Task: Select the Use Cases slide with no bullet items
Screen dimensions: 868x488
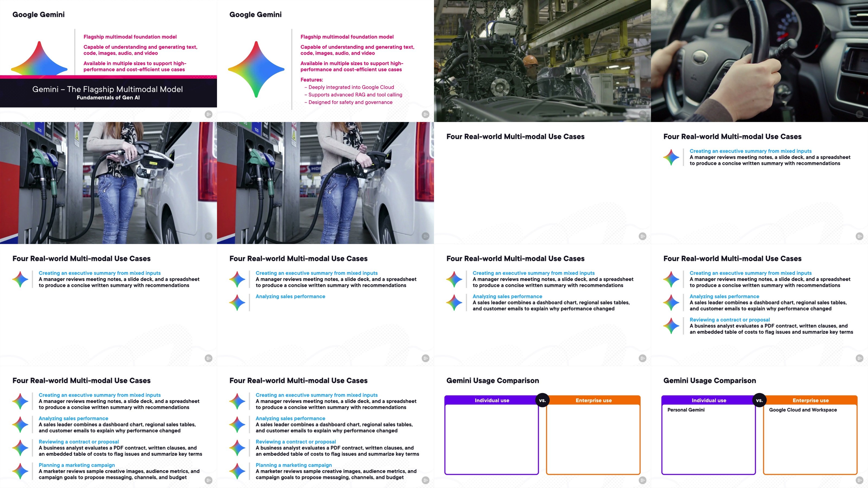Action: pyautogui.click(x=542, y=183)
